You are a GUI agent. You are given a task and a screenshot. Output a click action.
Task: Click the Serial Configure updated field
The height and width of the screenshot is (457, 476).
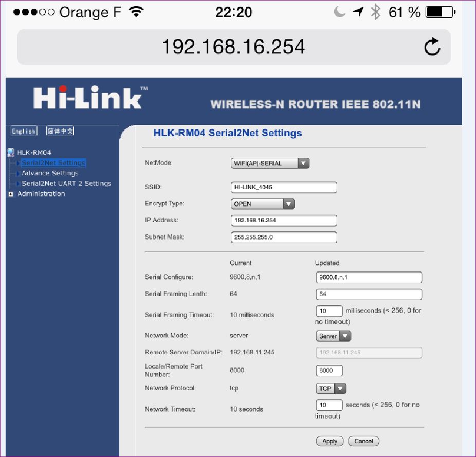369,277
